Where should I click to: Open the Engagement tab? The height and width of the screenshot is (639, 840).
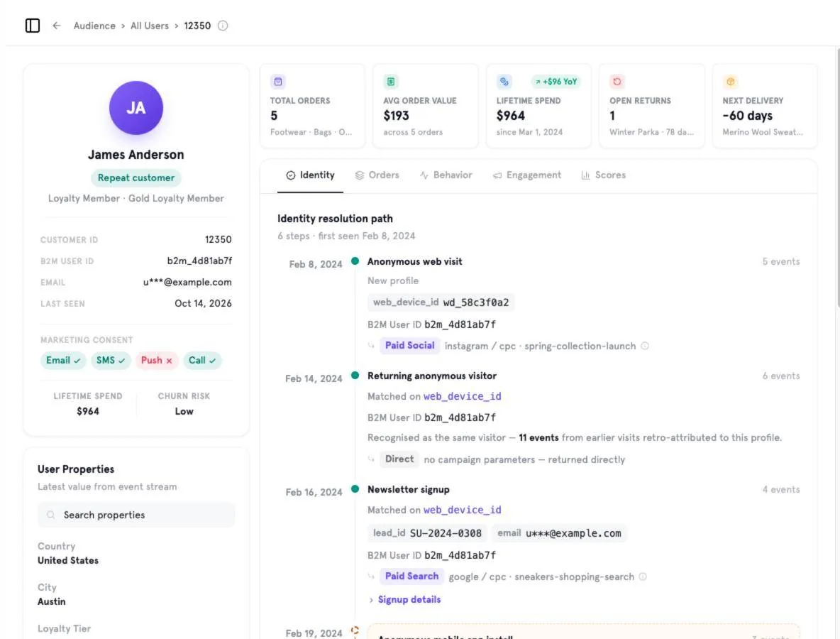pyautogui.click(x=527, y=175)
